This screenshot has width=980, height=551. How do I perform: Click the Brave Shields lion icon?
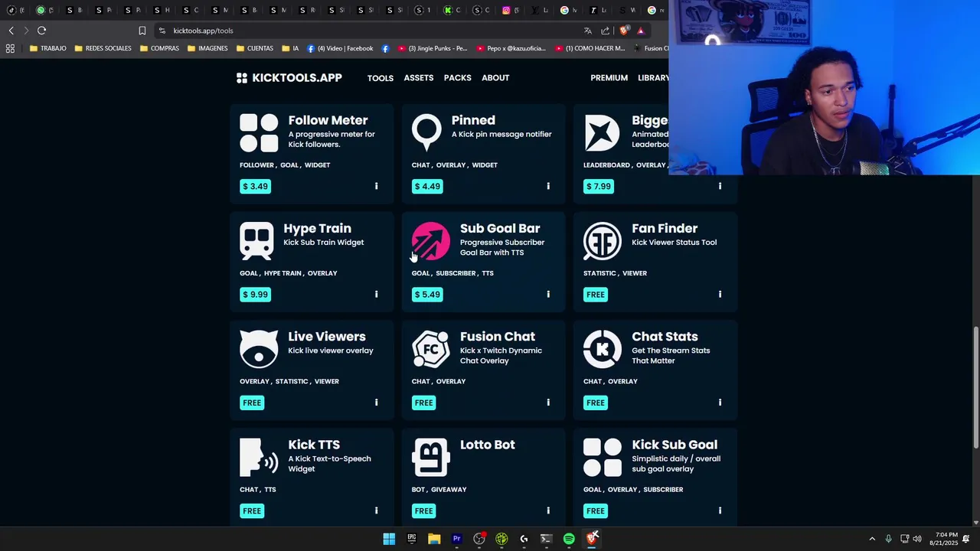tap(624, 31)
